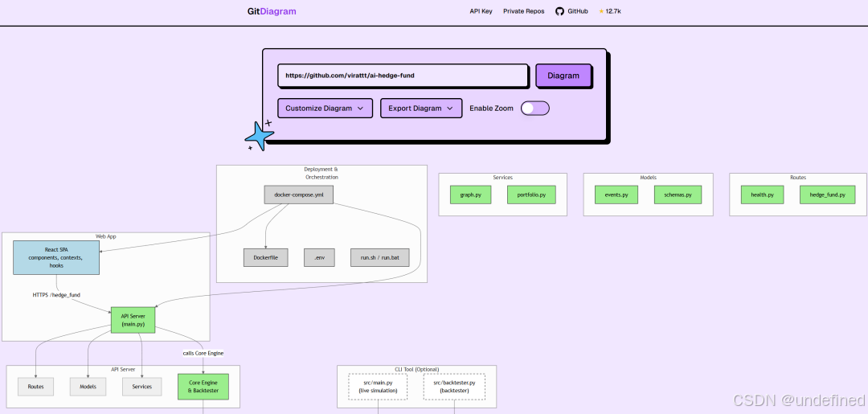Click the Enable Zoom label
Screen dimensions: 868x414
coord(492,109)
